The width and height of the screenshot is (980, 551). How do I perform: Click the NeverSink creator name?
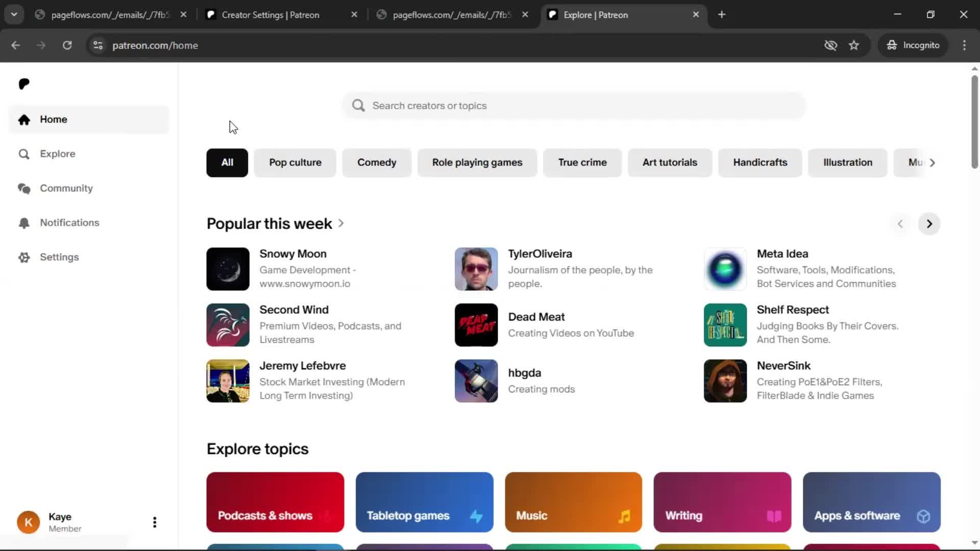tap(783, 366)
